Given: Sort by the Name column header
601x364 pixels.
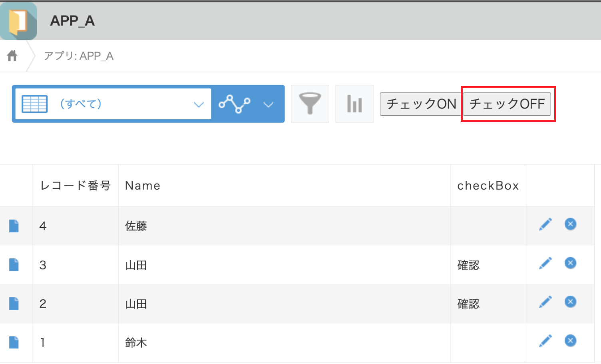Looking at the screenshot, I should click(x=142, y=185).
